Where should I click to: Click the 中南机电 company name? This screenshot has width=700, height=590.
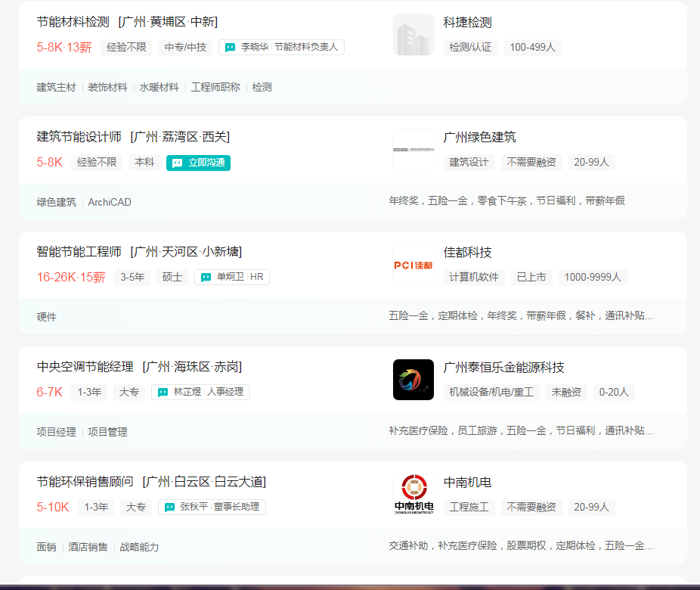467,482
